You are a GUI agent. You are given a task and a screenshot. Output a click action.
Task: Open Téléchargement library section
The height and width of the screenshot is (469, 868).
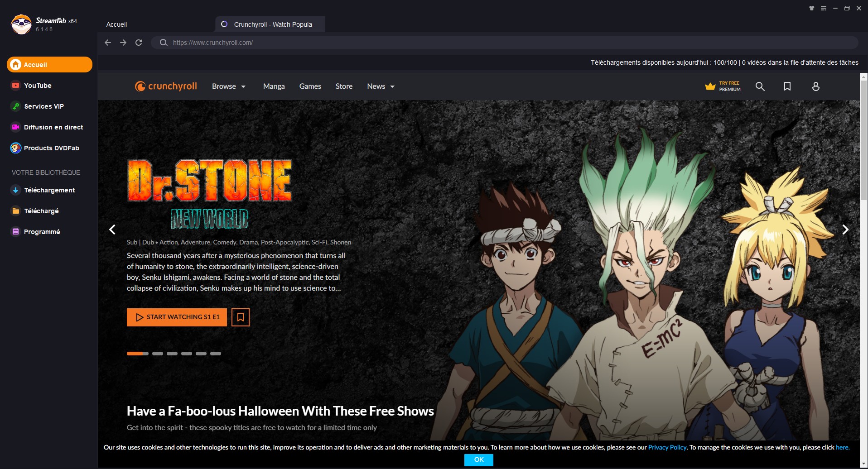pos(49,190)
